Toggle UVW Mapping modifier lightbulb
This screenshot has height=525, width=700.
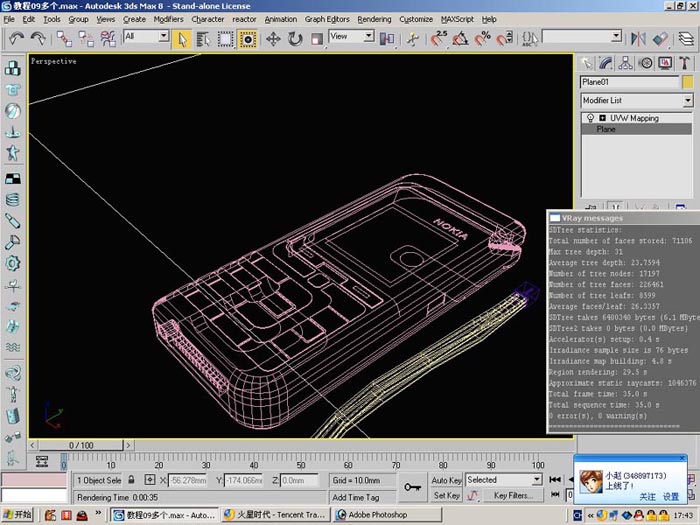(590, 118)
